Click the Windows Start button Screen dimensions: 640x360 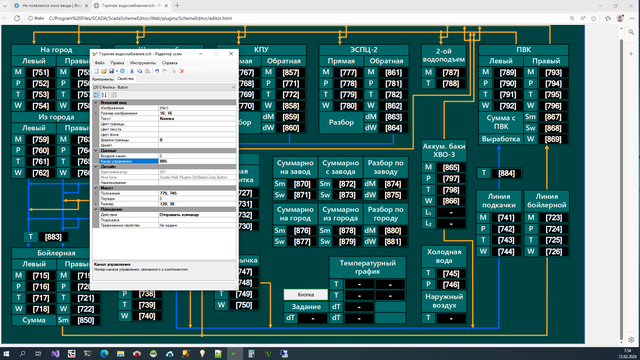[6, 353]
